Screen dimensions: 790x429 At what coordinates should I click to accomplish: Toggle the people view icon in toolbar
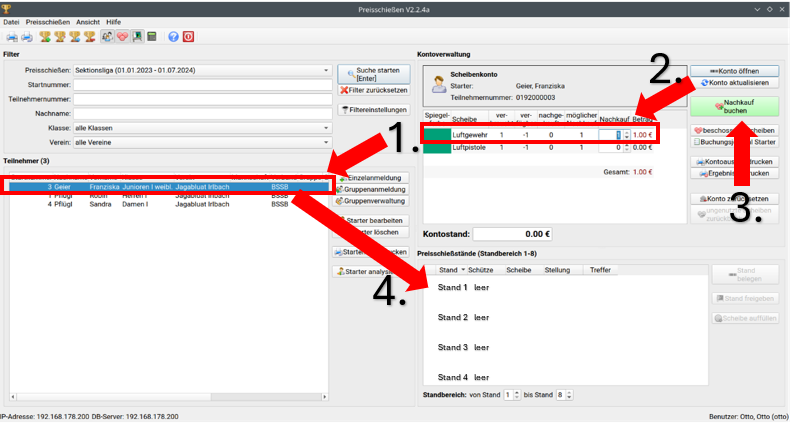[x=108, y=36]
